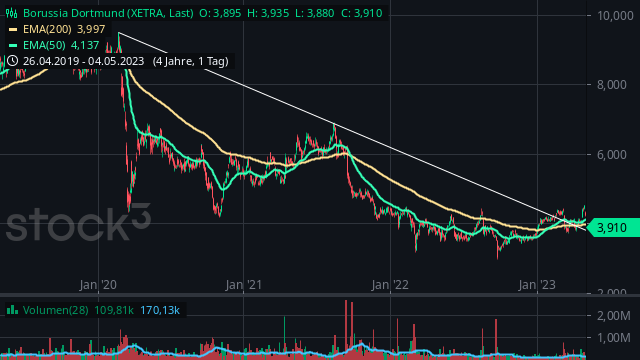Image resolution: width=640 pixels, height=360 pixels.
Task: Click the Volumen(28) indicator label
Action: click(56, 310)
